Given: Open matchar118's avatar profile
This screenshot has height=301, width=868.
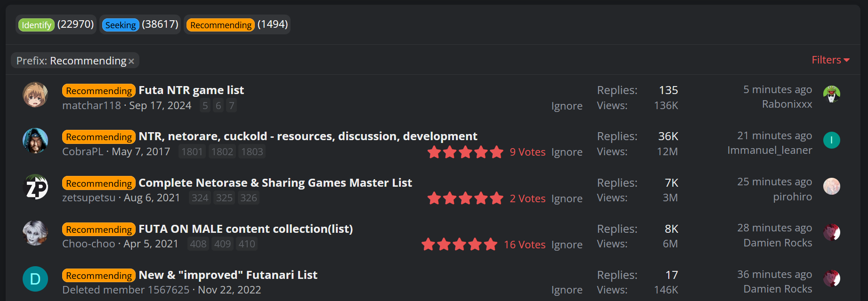Looking at the screenshot, I should coord(35,95).
